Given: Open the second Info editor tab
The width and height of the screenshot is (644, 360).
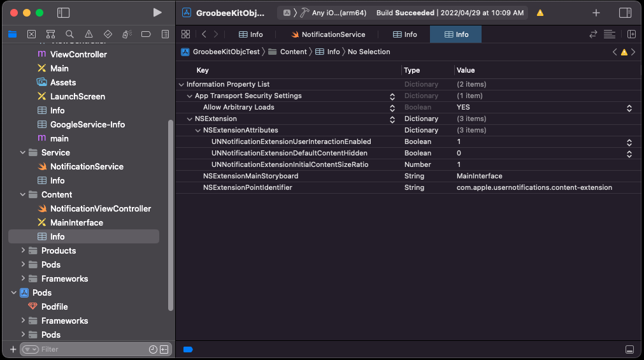Looking at the screenshot, I should coord(404,34).
